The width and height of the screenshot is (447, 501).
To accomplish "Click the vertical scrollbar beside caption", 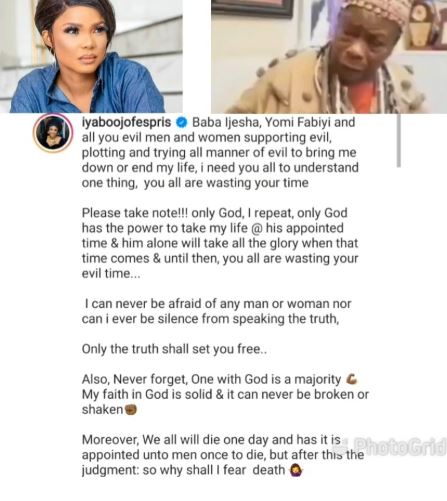I will 399,140.
